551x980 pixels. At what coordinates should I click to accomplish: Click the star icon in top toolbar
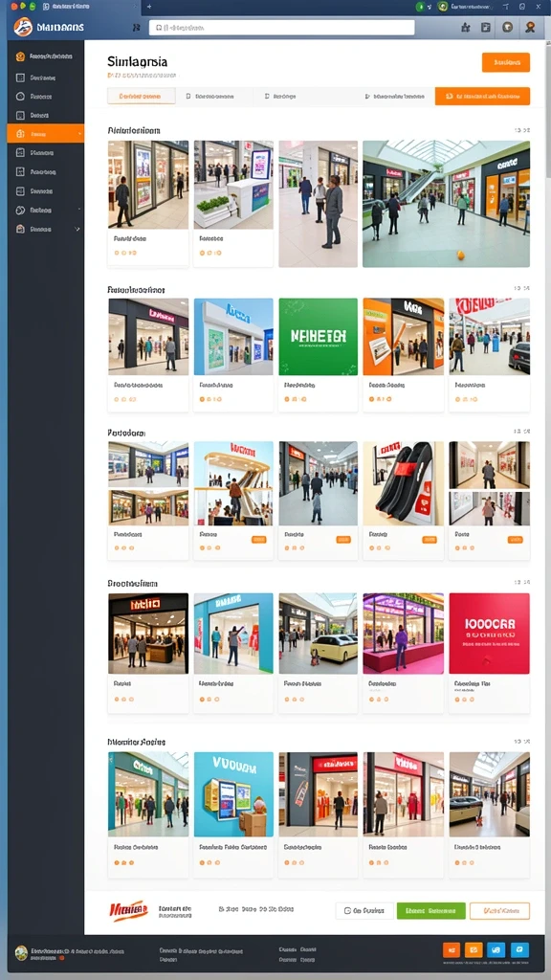pyautogui.click(x=466, y=28)
